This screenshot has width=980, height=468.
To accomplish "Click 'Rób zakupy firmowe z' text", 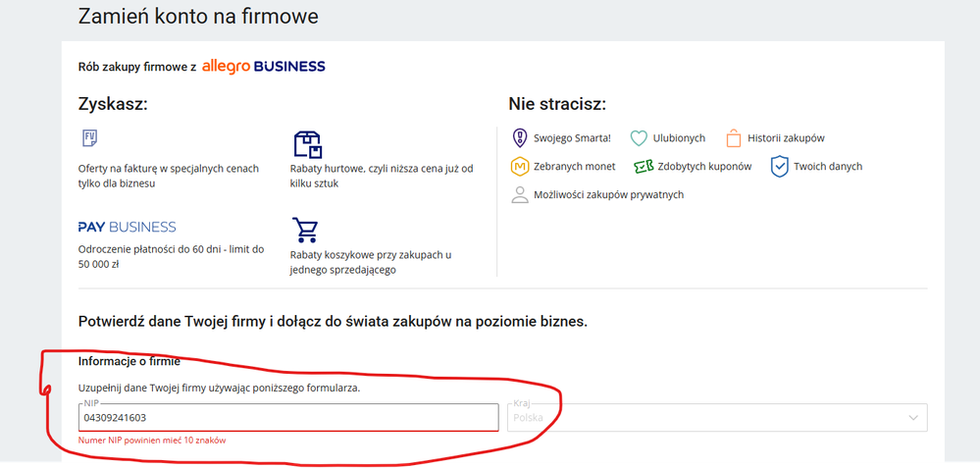I will (x=137, y=68).
